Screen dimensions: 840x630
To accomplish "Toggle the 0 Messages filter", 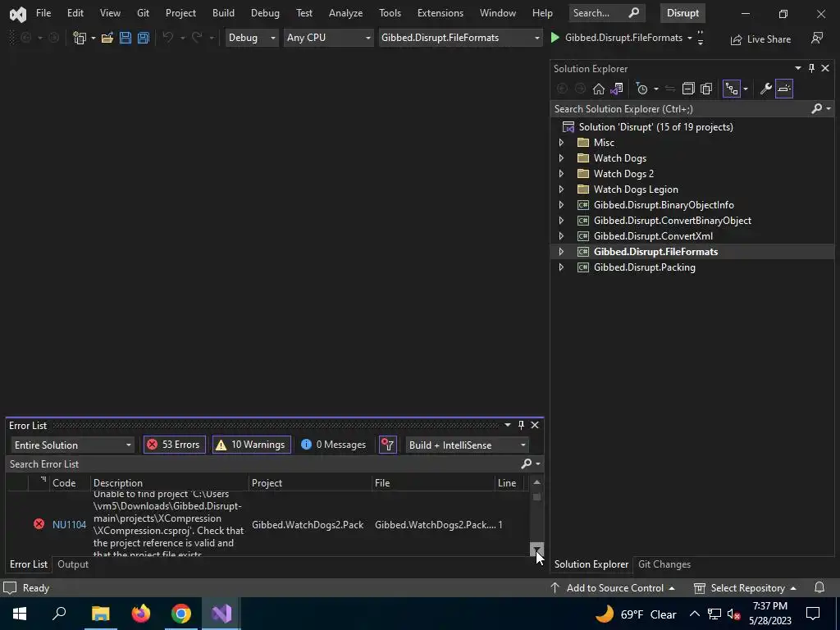I will click(333, 445).
